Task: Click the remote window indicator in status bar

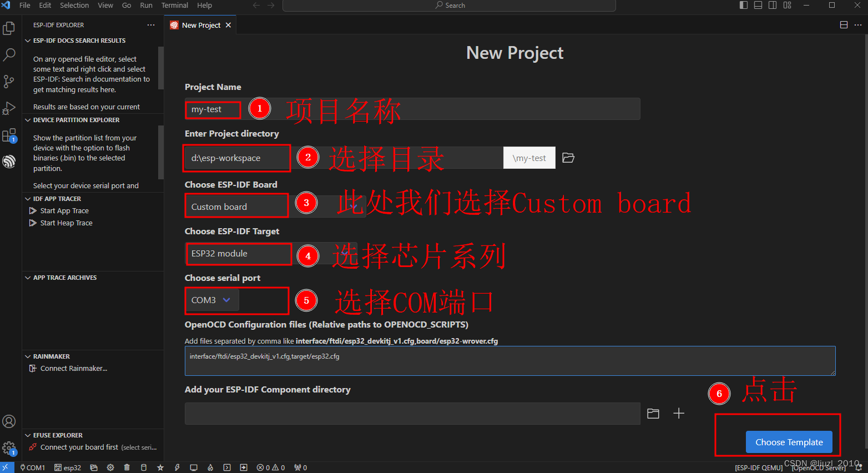Action: click(x=7, y=467)
